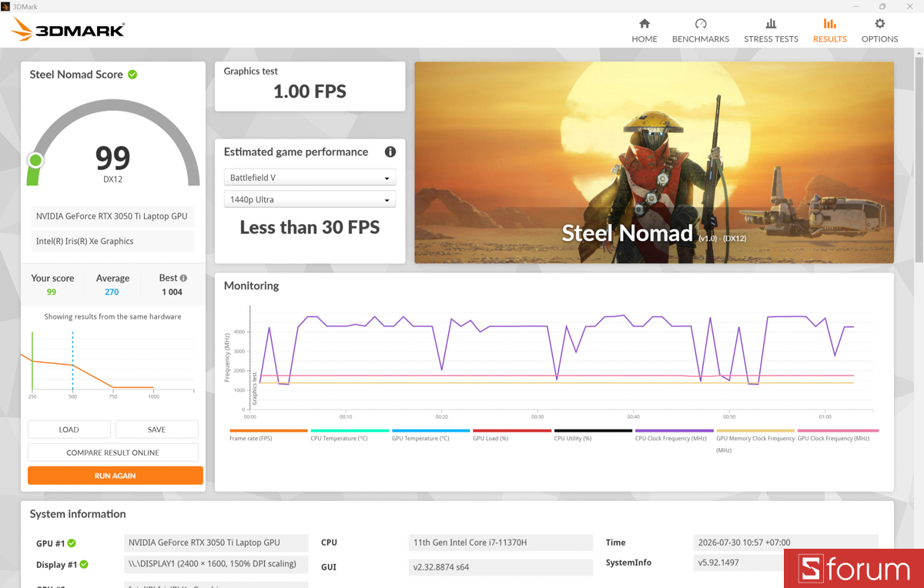Click the Less than 30 FPS estimate
Screen dimensions: 924x588
310,228
